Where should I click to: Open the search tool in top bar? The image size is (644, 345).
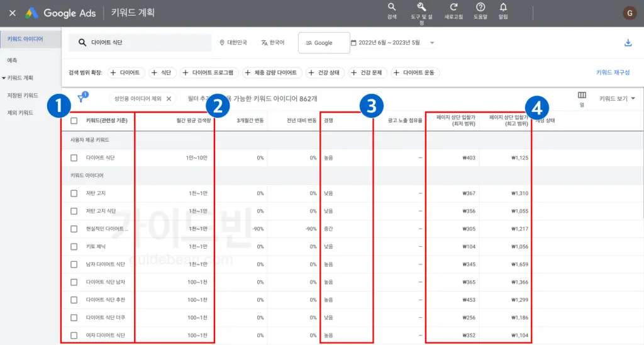[x=392, y=11]
